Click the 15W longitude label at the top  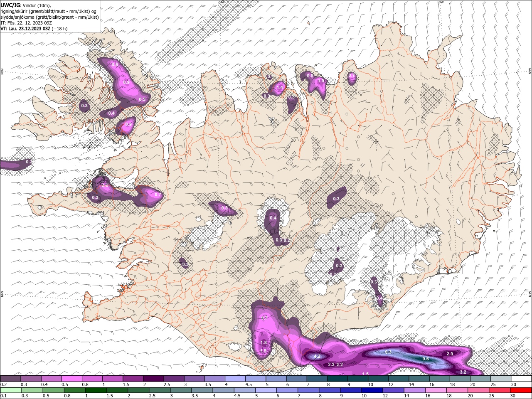pos(440,2)
